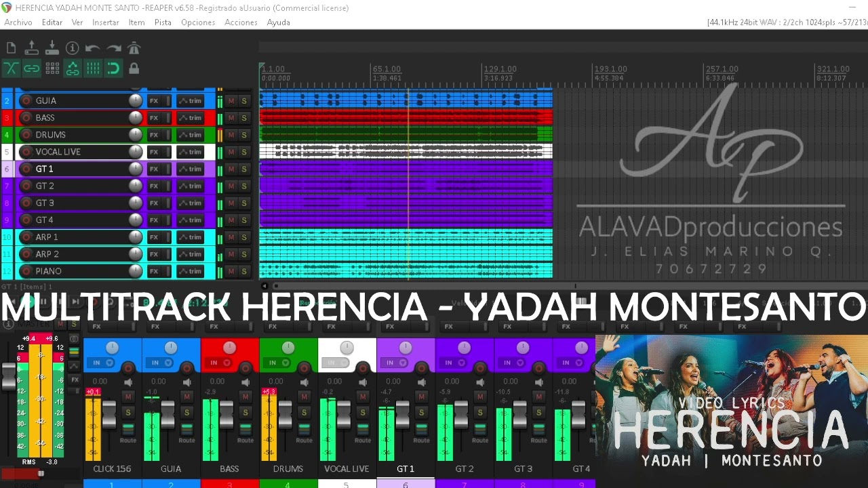
Task: Click timeline ruler at marker 129.1.00
Action: [x=500, y=69]
